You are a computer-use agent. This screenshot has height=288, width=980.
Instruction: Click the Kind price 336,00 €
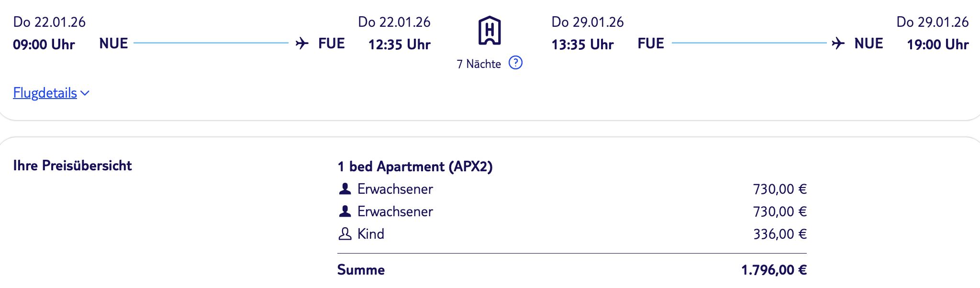click(x=780, y=234)
